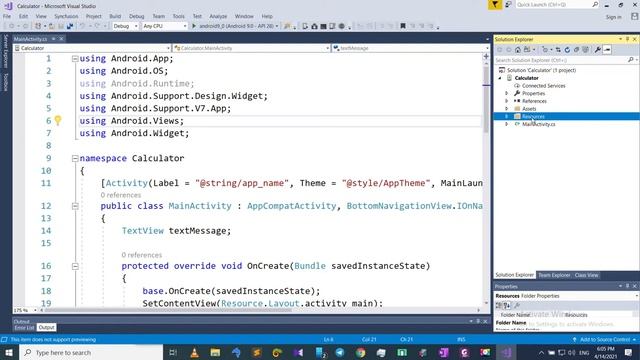Click the Open File toolbar icon

pyautogui.click(x=52, y=26)
